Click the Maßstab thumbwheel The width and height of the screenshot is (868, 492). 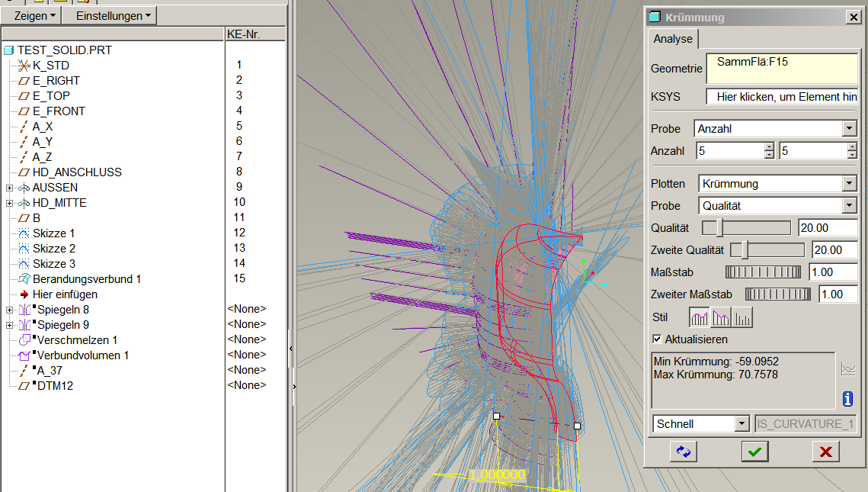click(x=763, y=272)
